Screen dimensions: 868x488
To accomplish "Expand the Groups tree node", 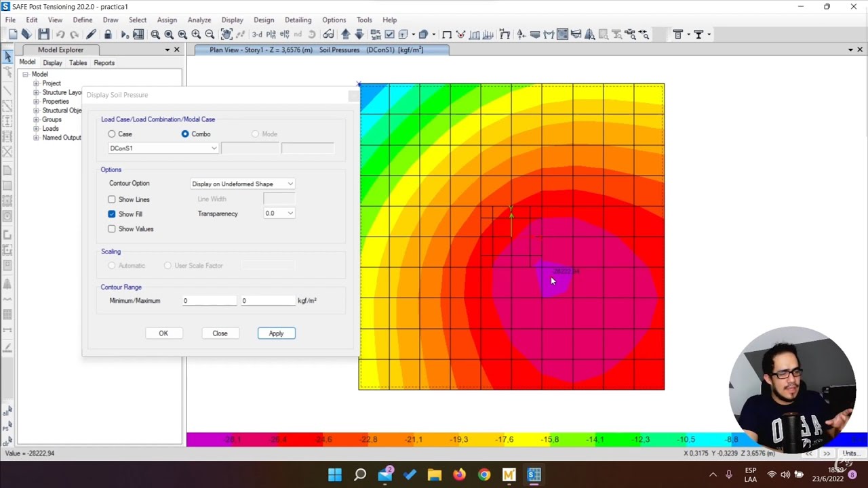I will [36, 120].
